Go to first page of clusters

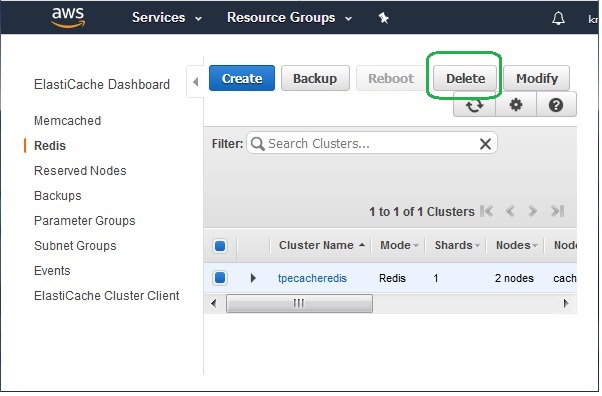[486, 211]
